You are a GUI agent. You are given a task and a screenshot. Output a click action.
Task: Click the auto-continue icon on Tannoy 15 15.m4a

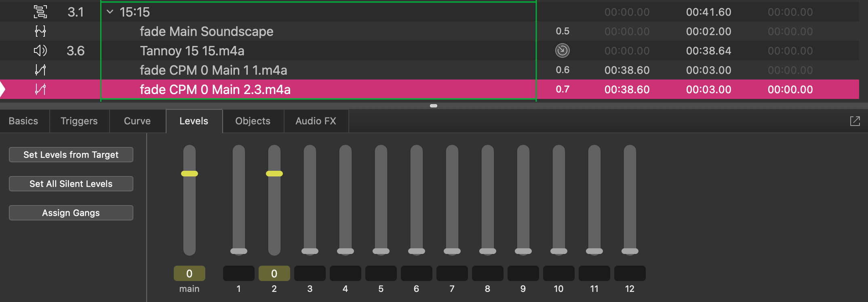563,51
